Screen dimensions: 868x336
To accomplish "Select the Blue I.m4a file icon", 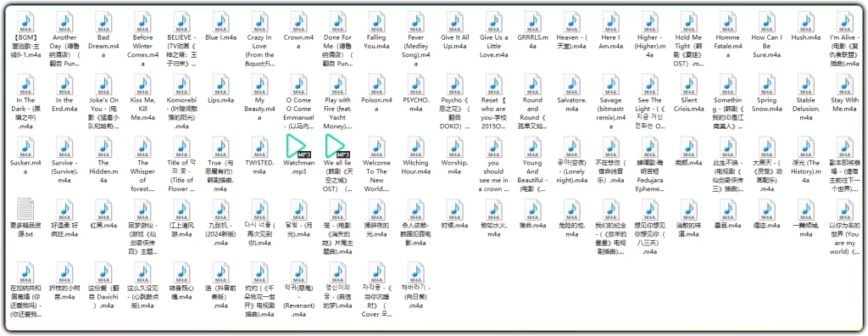I will (x=221, y=22).
